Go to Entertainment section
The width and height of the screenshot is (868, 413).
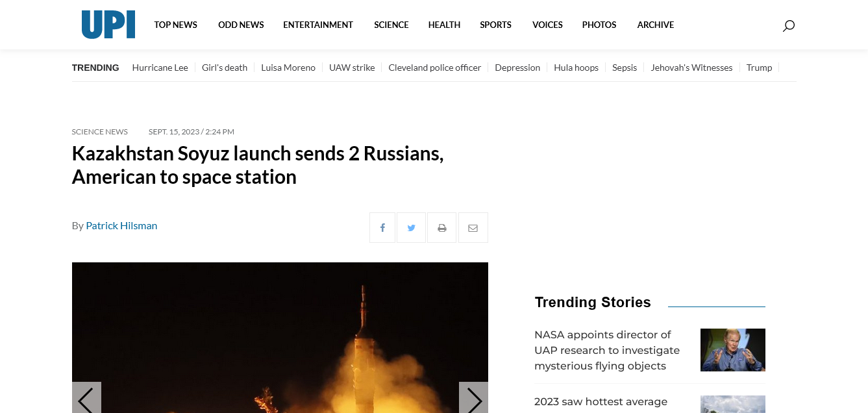click(x=318, y=25)
